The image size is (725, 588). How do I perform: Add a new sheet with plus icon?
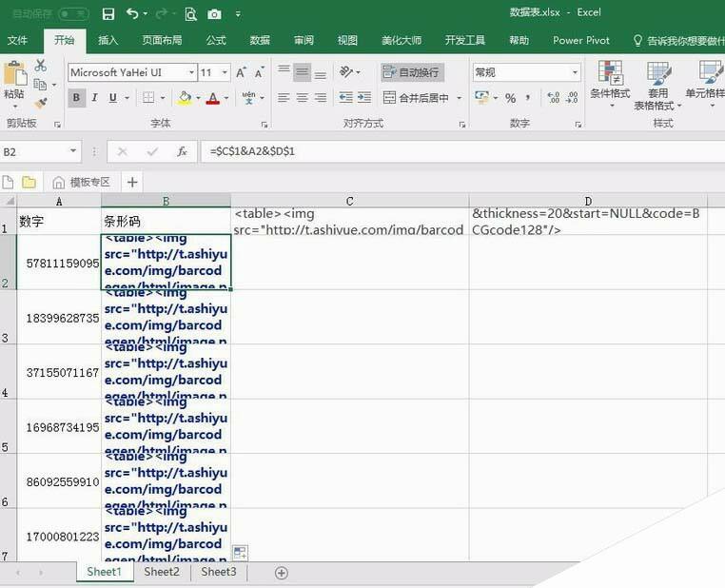[x=281, y=573]
